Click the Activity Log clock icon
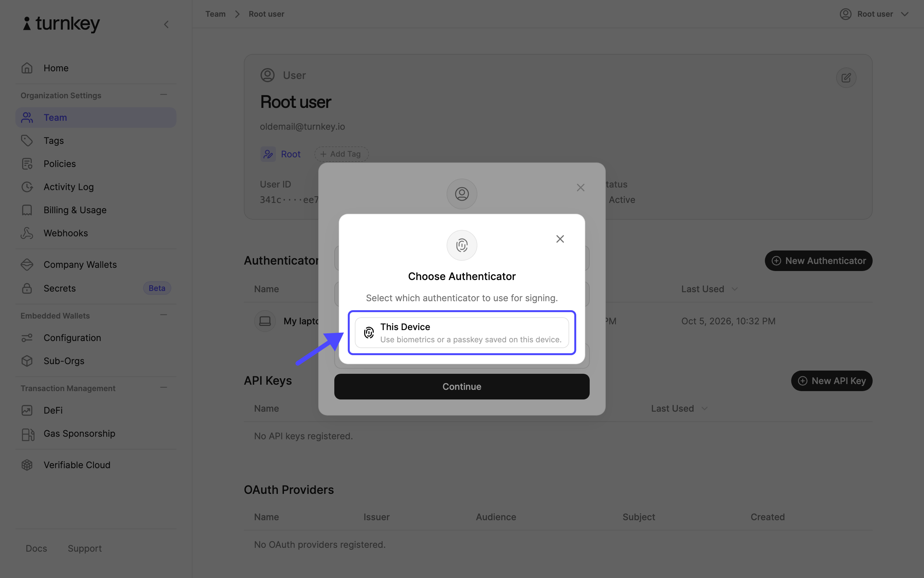 [27, 187]
